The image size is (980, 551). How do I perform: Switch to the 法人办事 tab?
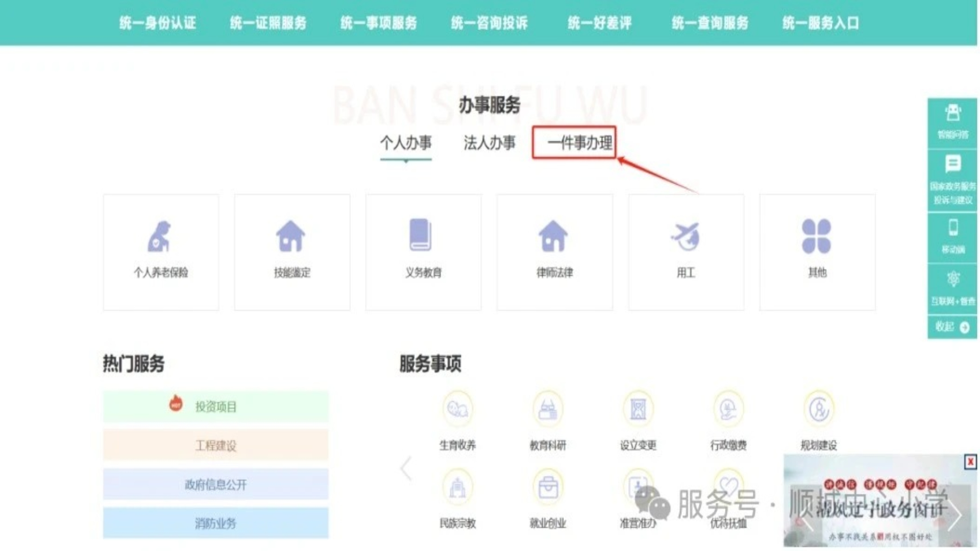click(489, 143)
